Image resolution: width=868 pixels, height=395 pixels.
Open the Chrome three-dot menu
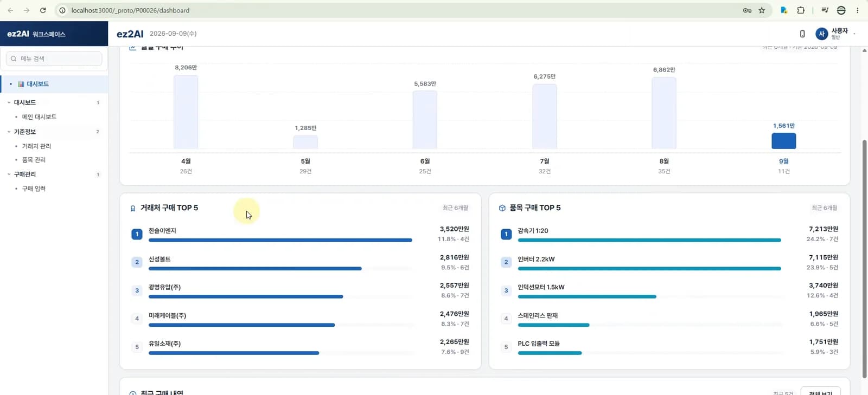coord(858,10)
